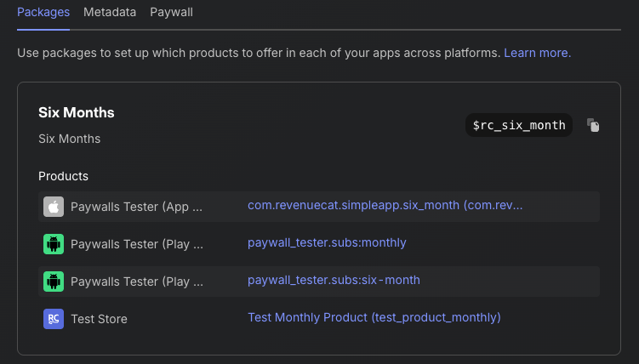
Task: Open paywall_tester.subs:six-month product link
Action: [x=334, y=280]
